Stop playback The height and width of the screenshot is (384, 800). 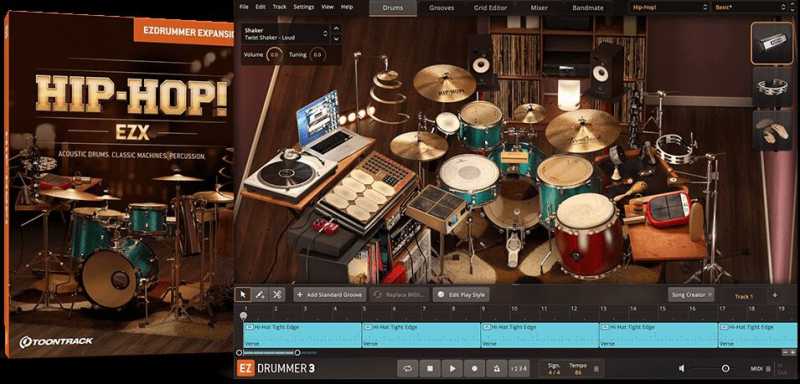[430, 368]
